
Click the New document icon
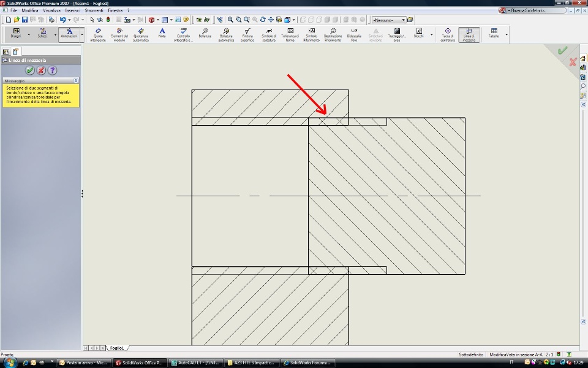coord(8,20)
